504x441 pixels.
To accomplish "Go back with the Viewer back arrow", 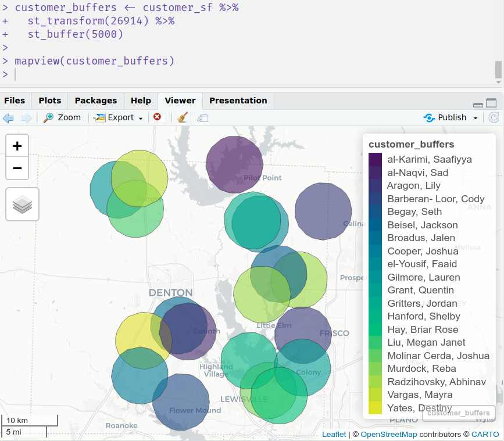I will click(8, 118).
